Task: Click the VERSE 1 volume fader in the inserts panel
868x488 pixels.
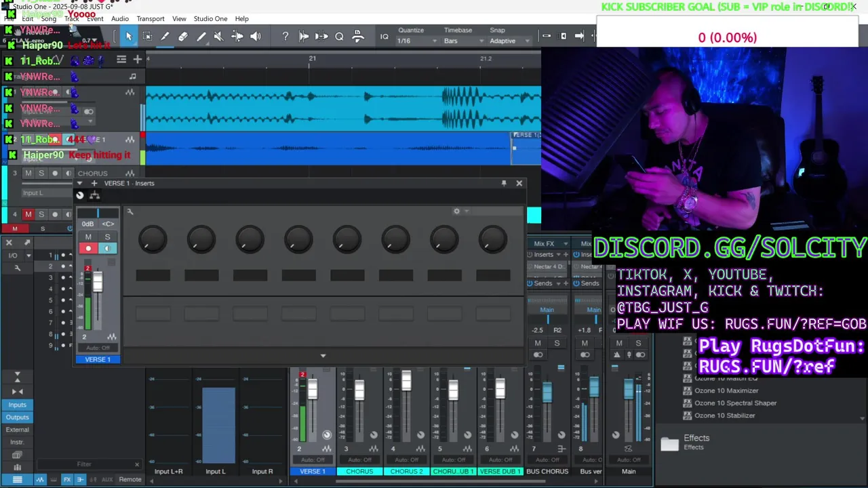Action: pyautogui.click(x=98, y=282)
